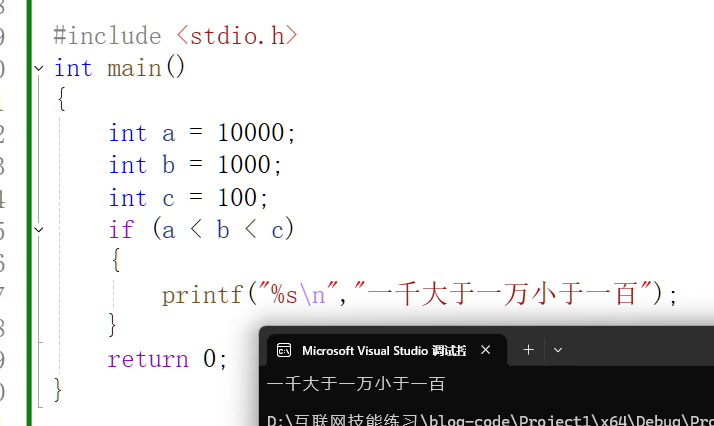Click the "%s\n" format string
The width and height of the screenshot is (714, 426).
pos(298,294)
